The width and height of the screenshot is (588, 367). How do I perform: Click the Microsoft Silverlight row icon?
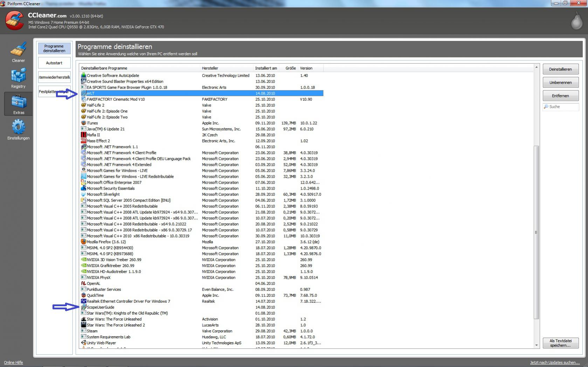(x=83, y=195)
